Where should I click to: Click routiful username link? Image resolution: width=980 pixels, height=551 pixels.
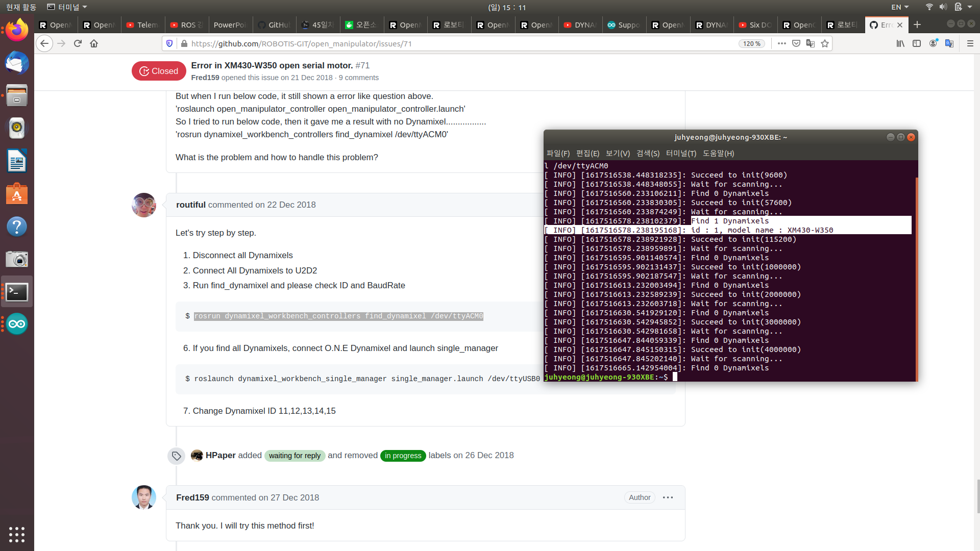pos(190,205)
